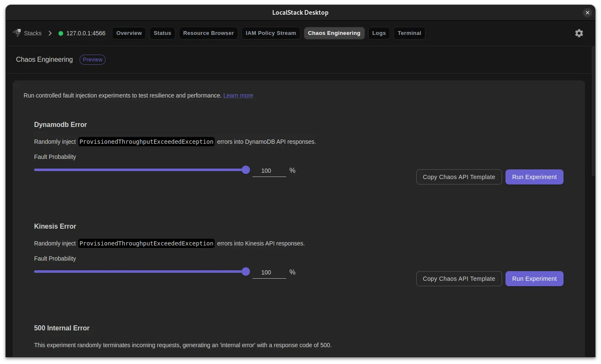The height and width of the screenshot is (364, 601).
Task: Open the settings gear
Action: pyautogui.click(x=579, y=33)
